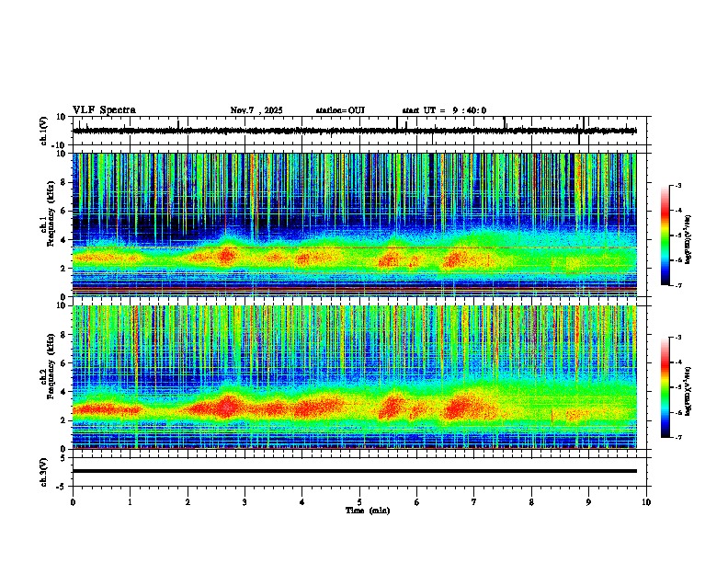Click the ch.2 spectrogram red burst near 5.6 min
The height and width of the screenshot is (563, 728).
pyautogui.click(x=392, y=405)
